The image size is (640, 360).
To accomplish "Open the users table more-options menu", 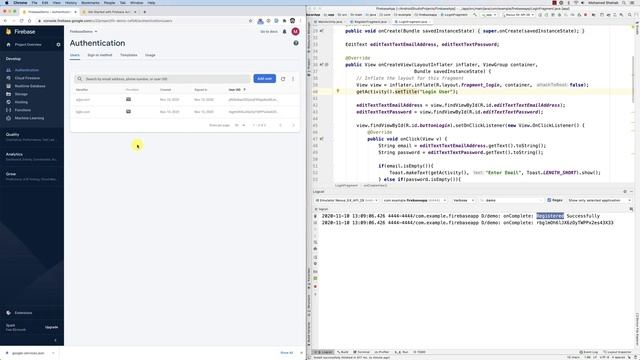I will (293, 79).
